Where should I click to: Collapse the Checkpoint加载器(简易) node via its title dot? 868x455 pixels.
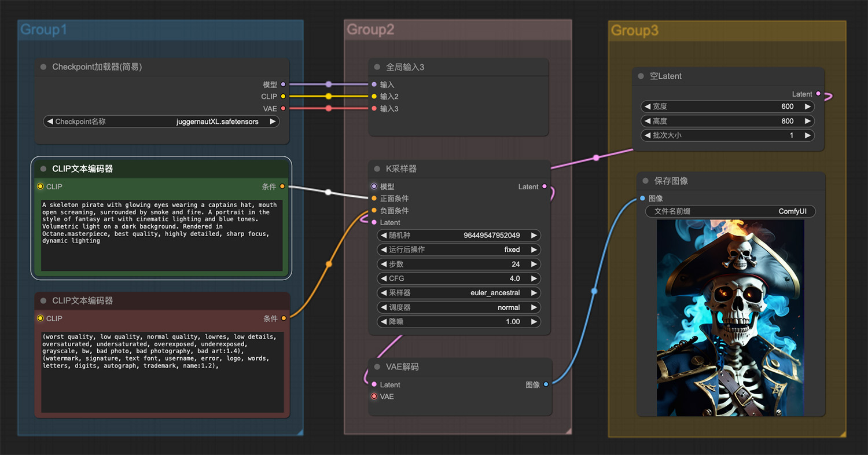43,67
